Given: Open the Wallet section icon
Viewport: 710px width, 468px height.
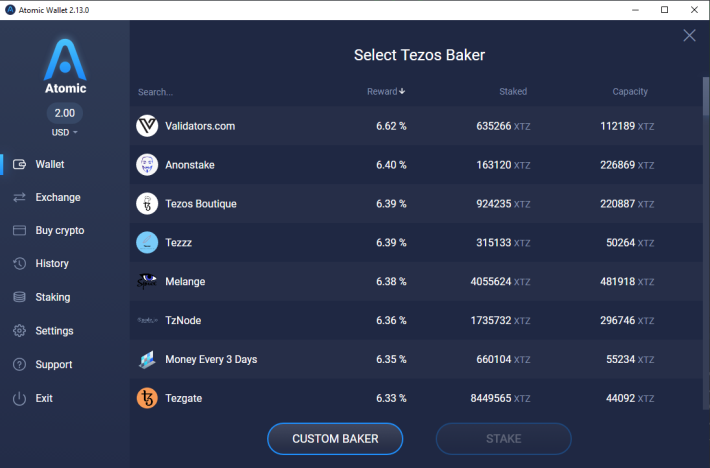Looking at the screenshot, I should point(19,164).
